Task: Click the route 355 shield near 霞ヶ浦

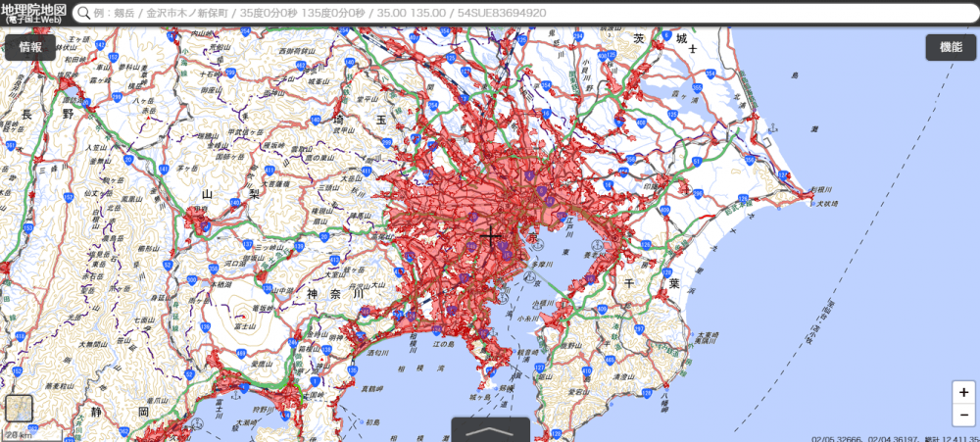Action: point(696,87)
